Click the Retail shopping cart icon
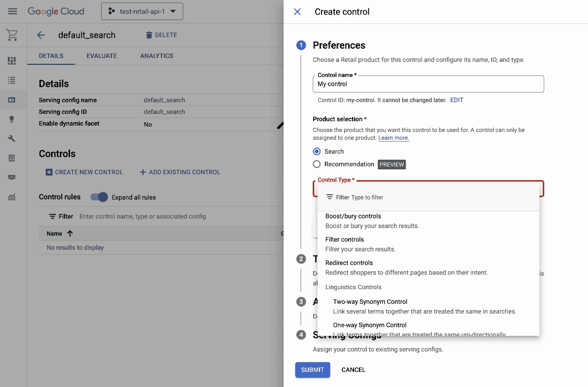Screen dimensions: 588x387 coord(12,35)
